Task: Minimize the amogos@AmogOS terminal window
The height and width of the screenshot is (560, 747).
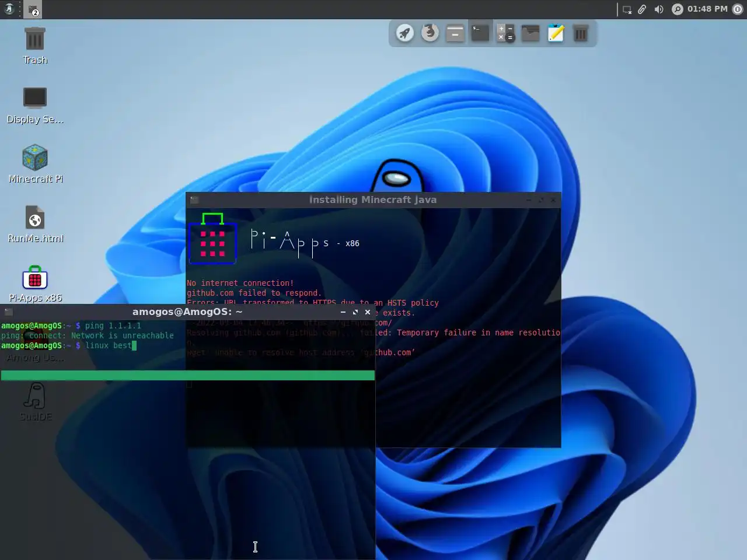Action: [343, 312]
